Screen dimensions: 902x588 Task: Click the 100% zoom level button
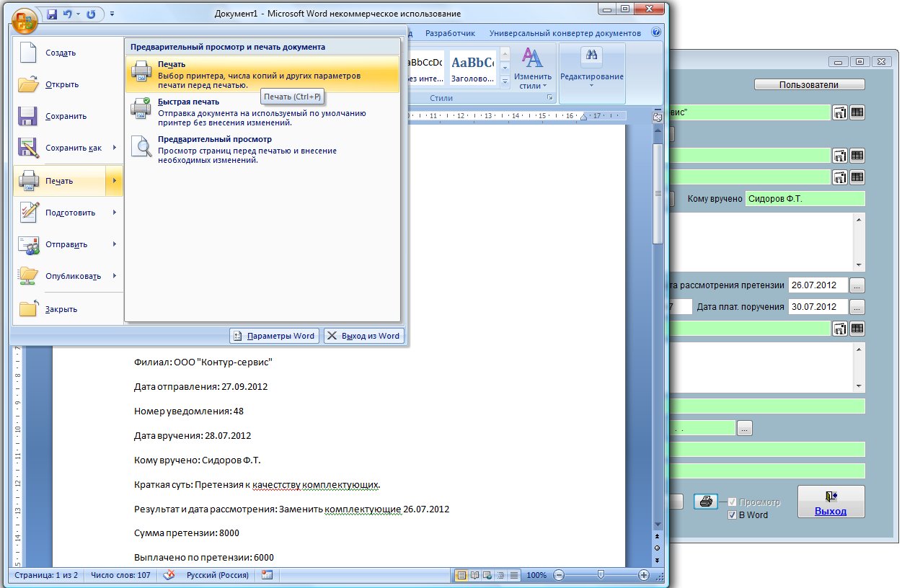536,575
